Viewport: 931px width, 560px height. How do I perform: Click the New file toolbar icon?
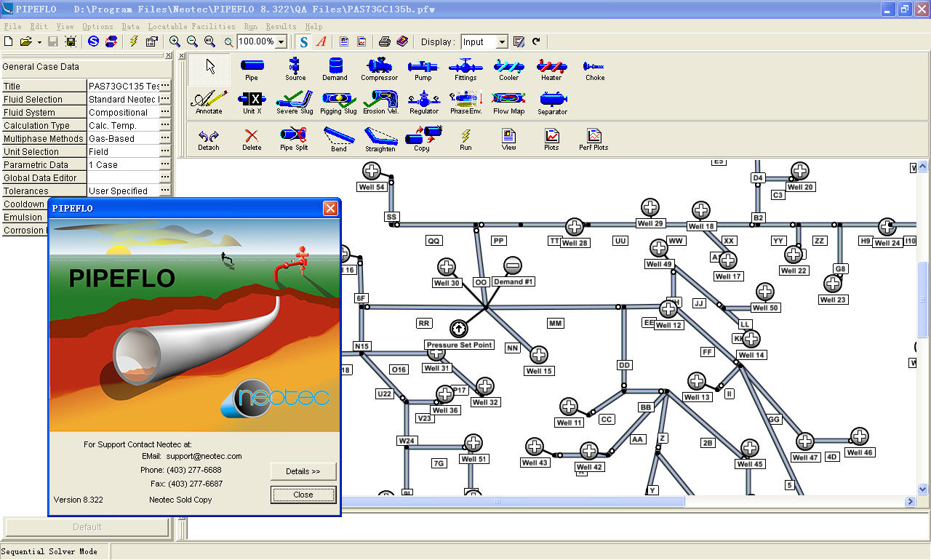tap(9, 41)
